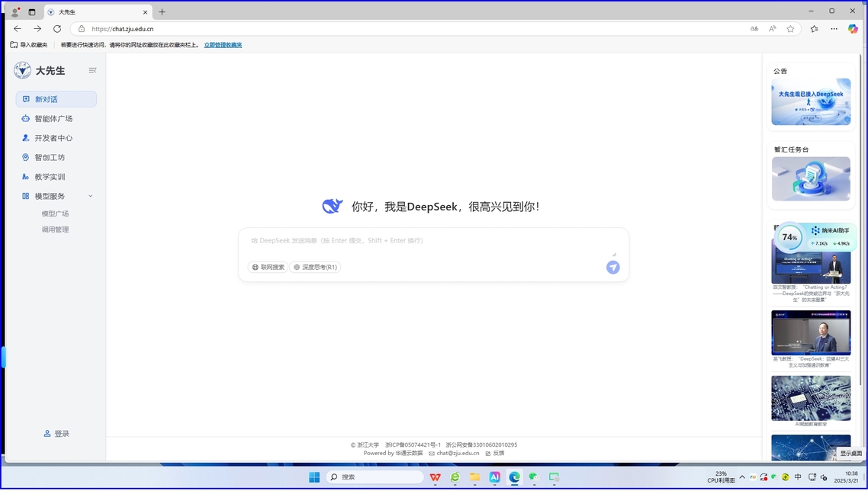The image size is (868, 491).
Task: Show hidden system tray icons chevron
Action: tap(741, 477)
